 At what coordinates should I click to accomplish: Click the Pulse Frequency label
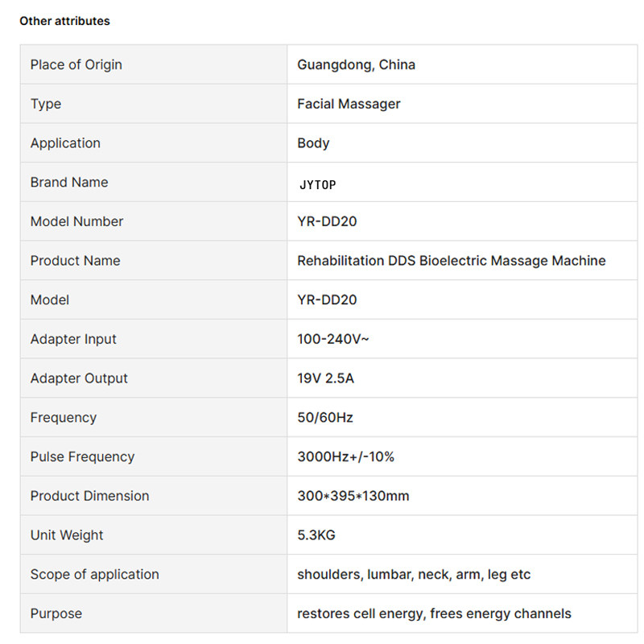[x=82, y=456]
